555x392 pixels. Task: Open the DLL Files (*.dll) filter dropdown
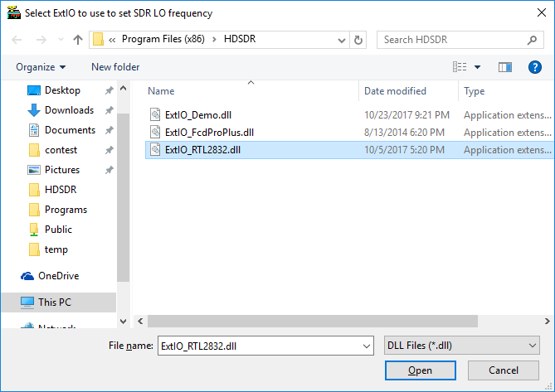pos(461,346)
